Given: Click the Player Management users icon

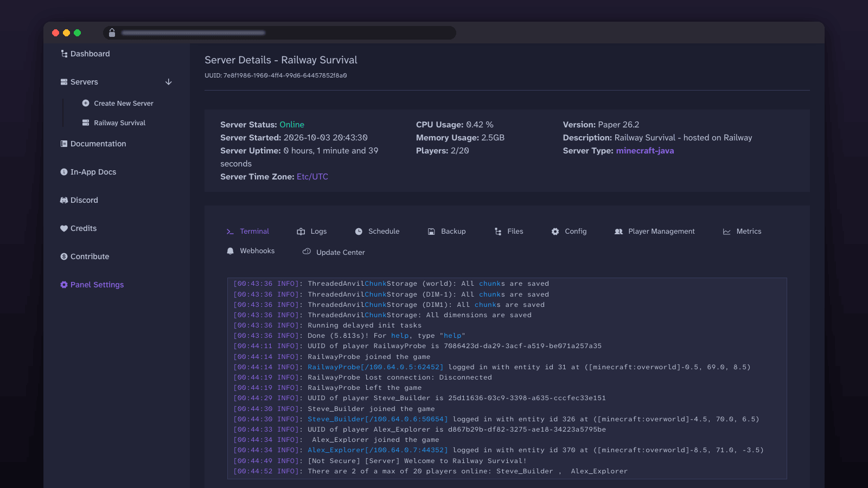Looking at the screenshot, I should pyautogui.click(x=618, y=232).
